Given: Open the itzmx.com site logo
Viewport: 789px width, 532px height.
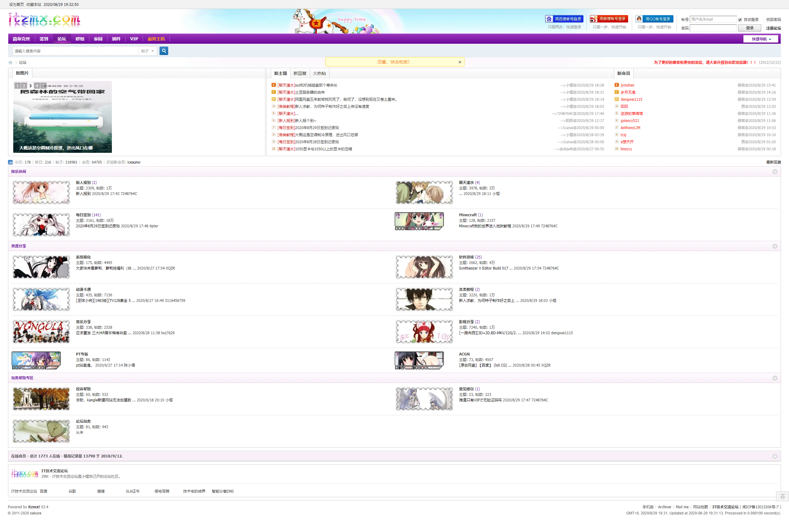Looking at the screenshot, I should pos(44,20).
